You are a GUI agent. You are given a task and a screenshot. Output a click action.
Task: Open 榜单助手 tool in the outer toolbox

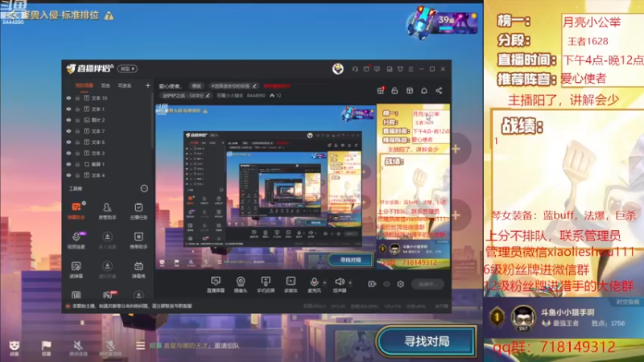(138, 240)
